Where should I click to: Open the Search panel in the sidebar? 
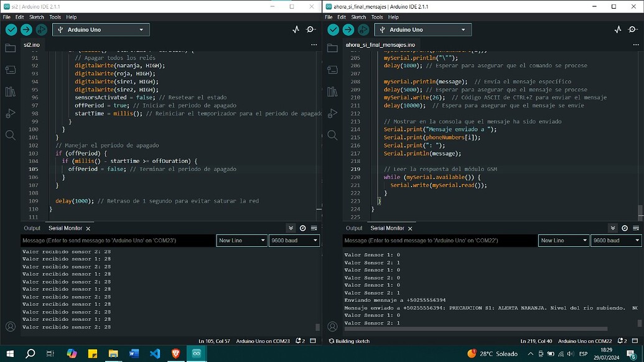(9, 135)
